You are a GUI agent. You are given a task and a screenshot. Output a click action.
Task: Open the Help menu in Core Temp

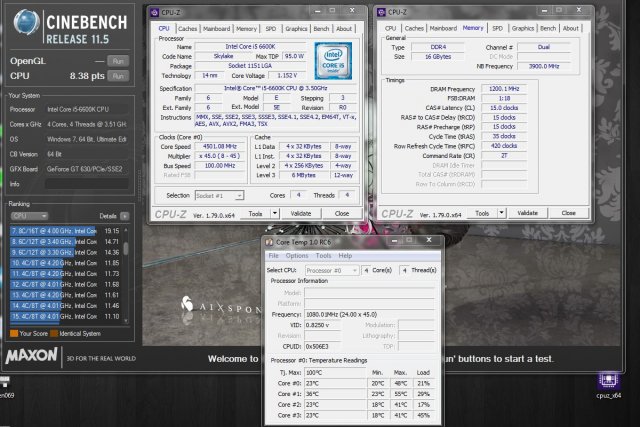(345, 256)
